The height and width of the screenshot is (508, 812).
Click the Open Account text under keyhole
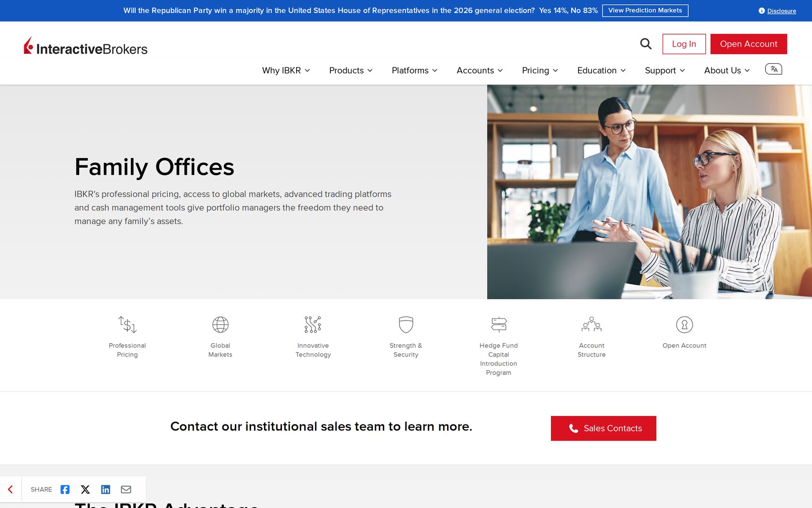point(685,345)
